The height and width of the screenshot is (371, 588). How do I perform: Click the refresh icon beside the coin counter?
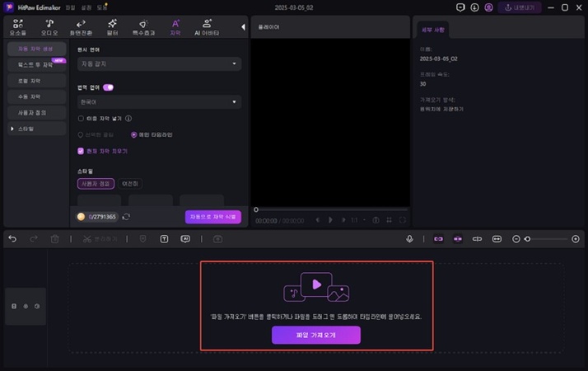(x=126, y=217)
